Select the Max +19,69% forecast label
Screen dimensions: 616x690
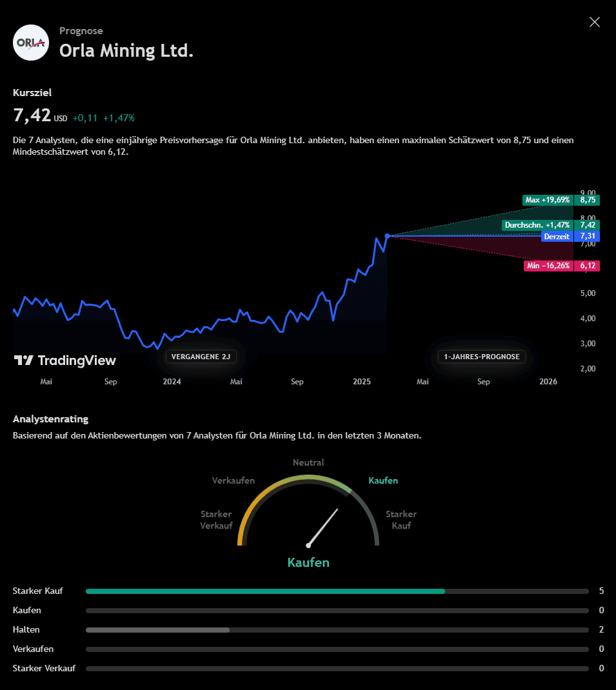click(x=548, y=200)
